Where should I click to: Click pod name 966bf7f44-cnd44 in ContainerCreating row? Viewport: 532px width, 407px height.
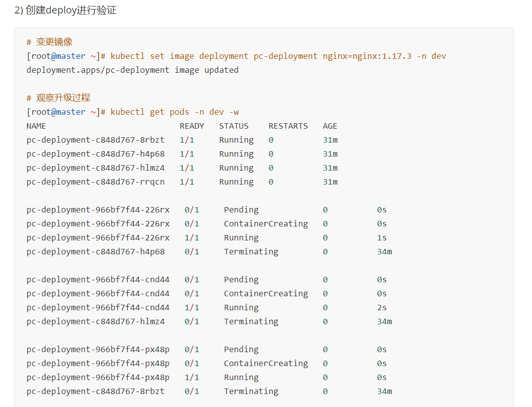click(98, 294)
